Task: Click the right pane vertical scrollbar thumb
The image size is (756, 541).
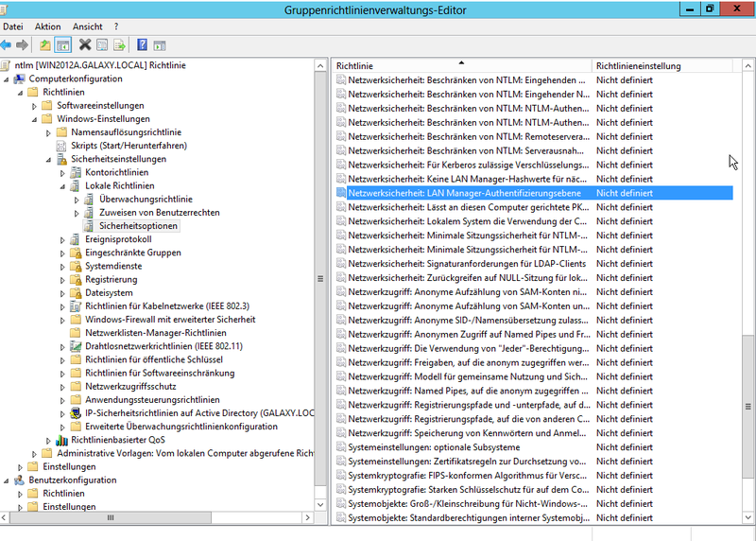Action: tap(747, 406)
